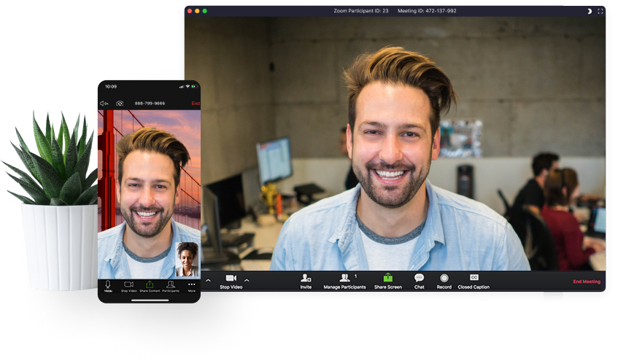Click the red End Meeting button

tap(587, 282)
